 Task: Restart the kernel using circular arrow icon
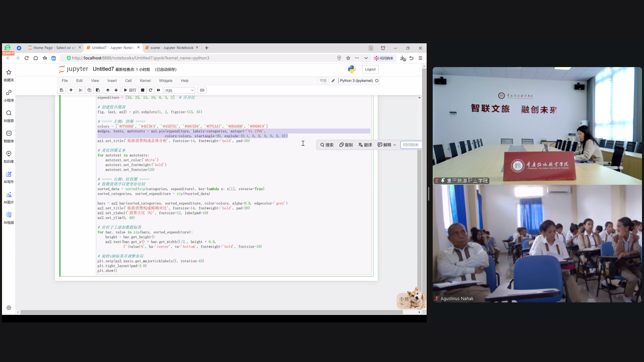pyautogui.click(x=151, y=90)
